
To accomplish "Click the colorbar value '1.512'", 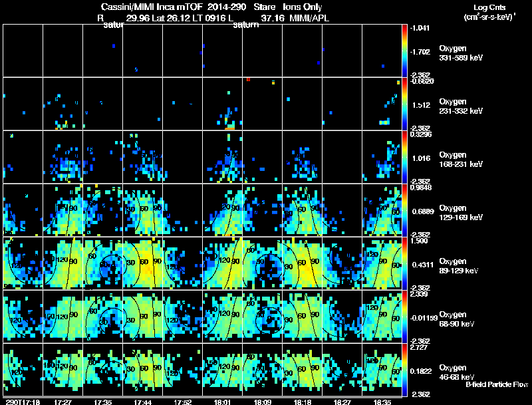I will [x=422, y=105].
